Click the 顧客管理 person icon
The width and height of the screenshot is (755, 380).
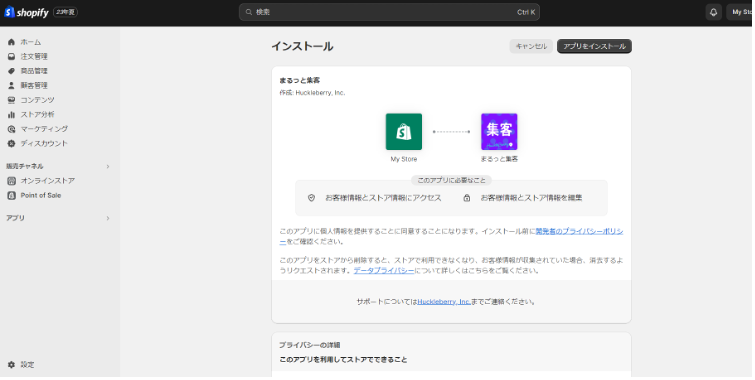pyautogui.click(x=12, y=85)
